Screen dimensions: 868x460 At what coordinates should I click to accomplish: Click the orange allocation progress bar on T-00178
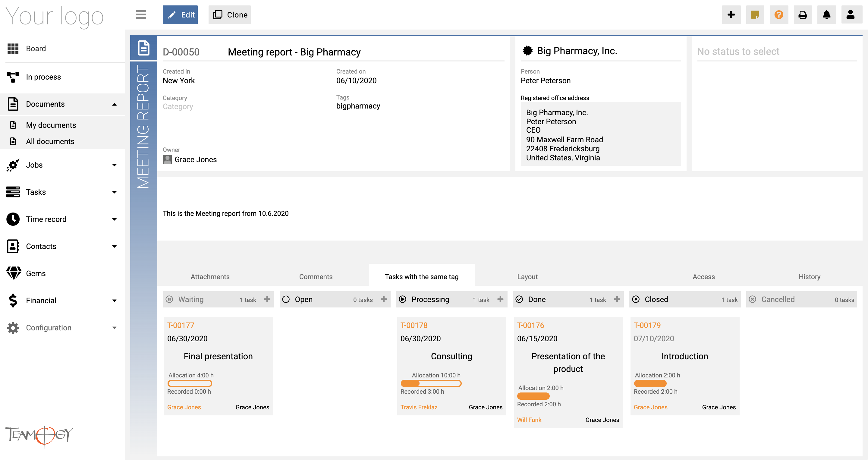tap(431, 383)
